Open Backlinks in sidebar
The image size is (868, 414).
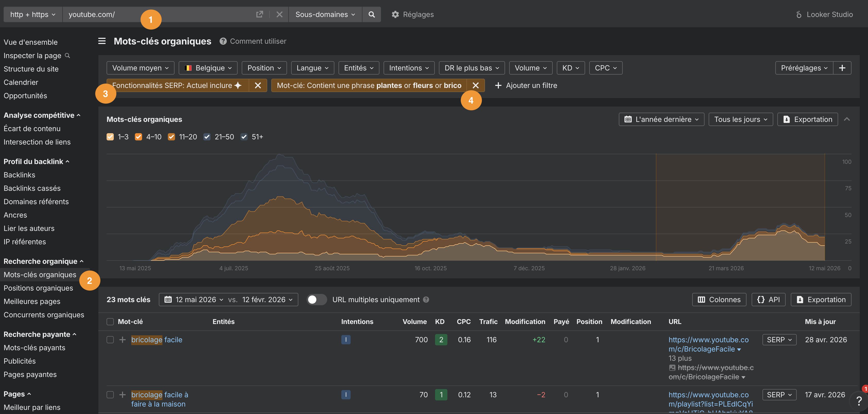(20, 175)
